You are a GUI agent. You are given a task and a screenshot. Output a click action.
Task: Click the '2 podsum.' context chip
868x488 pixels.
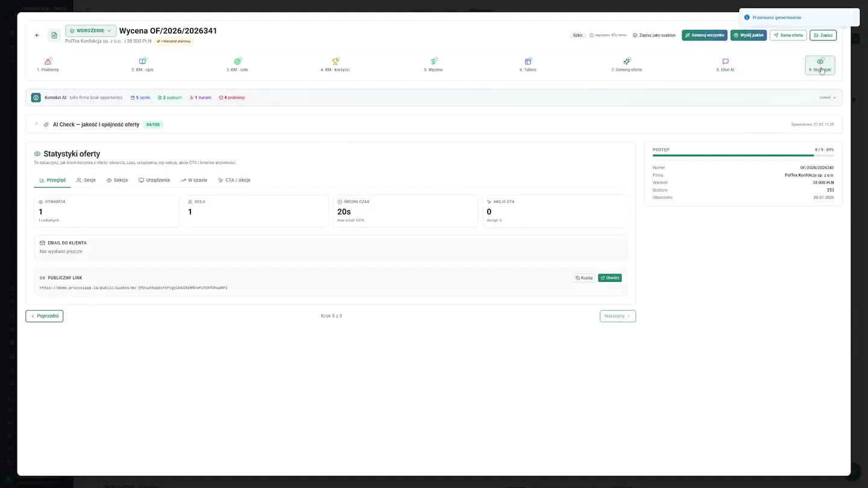[170, 98]
